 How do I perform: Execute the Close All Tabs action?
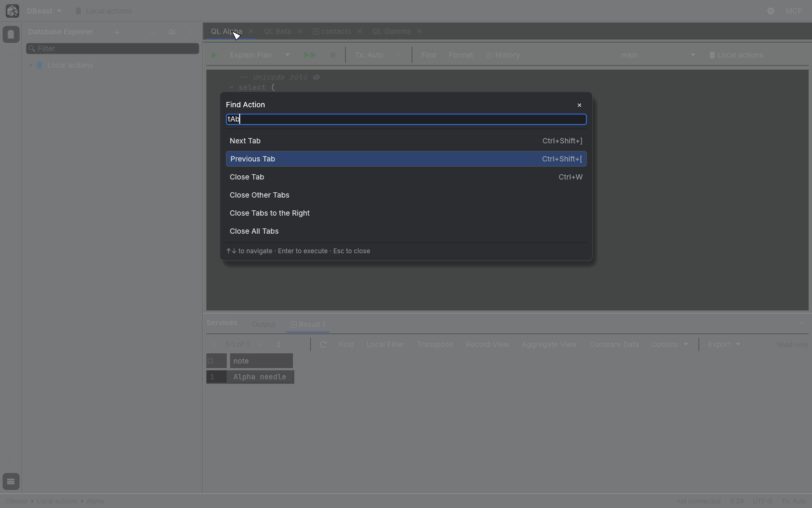[x=406, y=231]
